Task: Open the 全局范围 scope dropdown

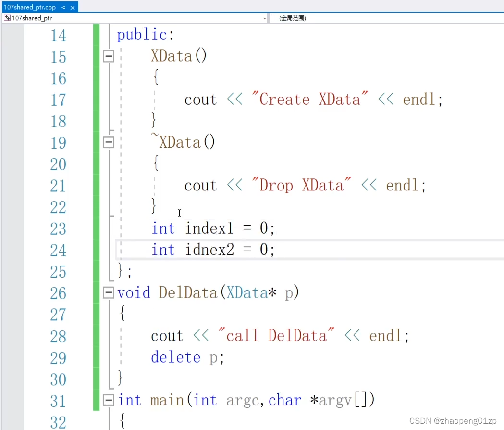Action: (384, 18)
